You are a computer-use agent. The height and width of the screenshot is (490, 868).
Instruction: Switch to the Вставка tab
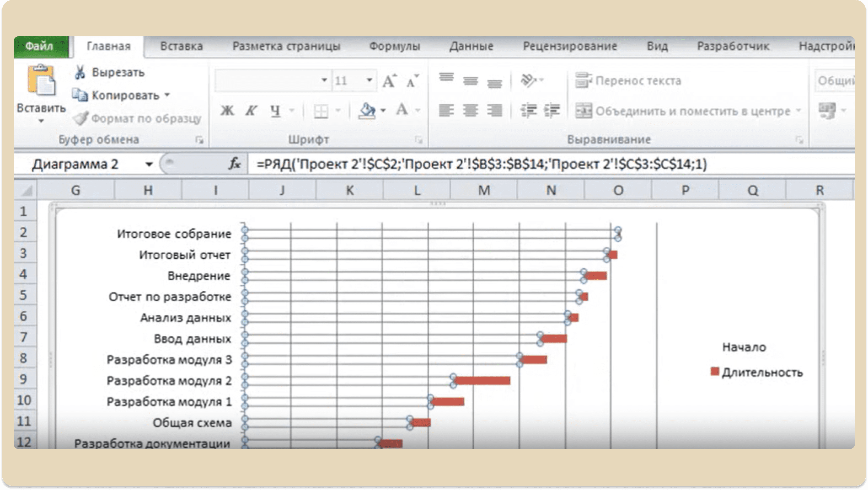point(181,46)
